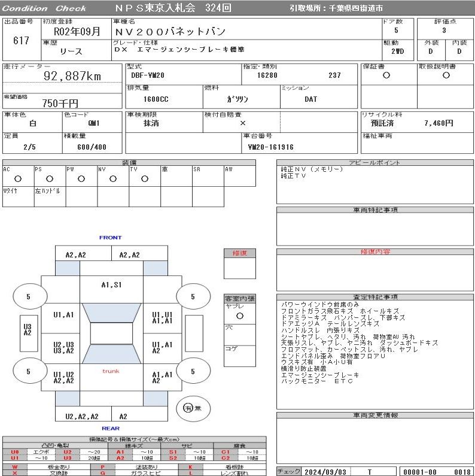Click the FRONT label of the diagram

[111, 238]
